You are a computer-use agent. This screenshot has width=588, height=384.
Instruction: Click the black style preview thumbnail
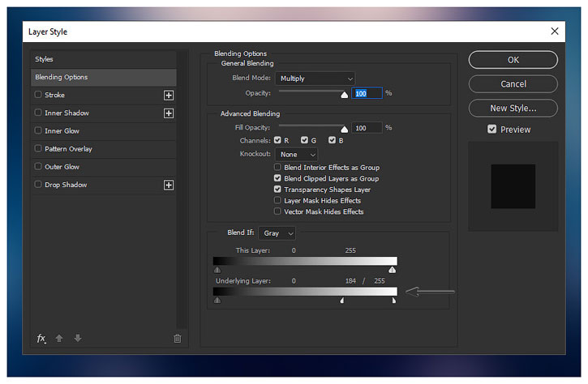513,186
